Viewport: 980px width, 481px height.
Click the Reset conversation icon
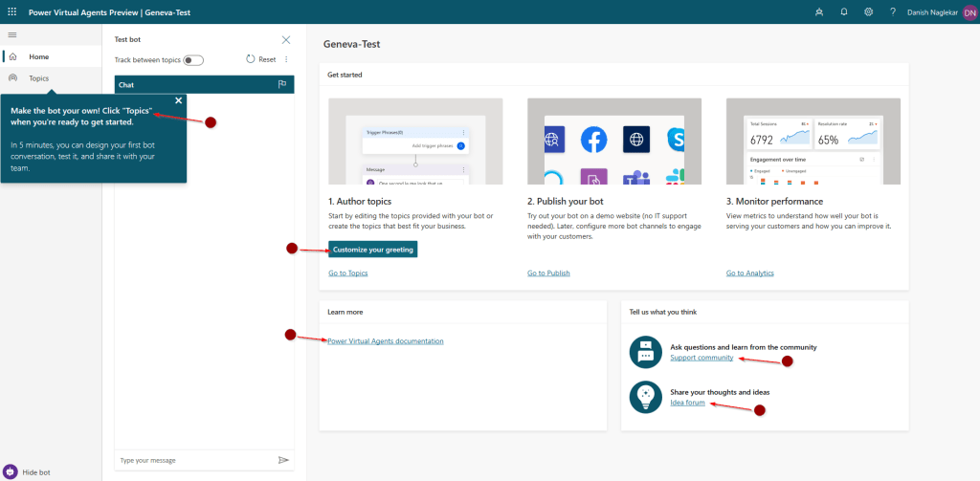tap(251, 59)
